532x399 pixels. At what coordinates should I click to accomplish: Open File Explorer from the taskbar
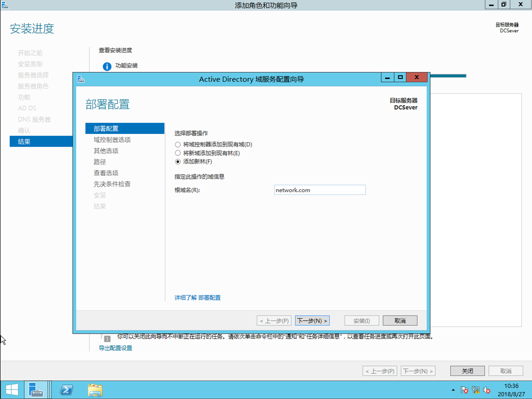(x=95, y=390)
